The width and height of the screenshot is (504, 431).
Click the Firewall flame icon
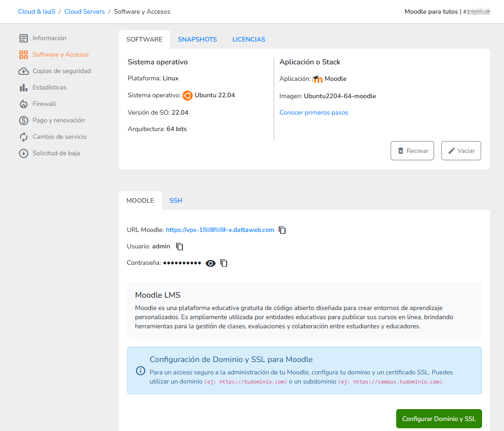(x=23, y=104)
